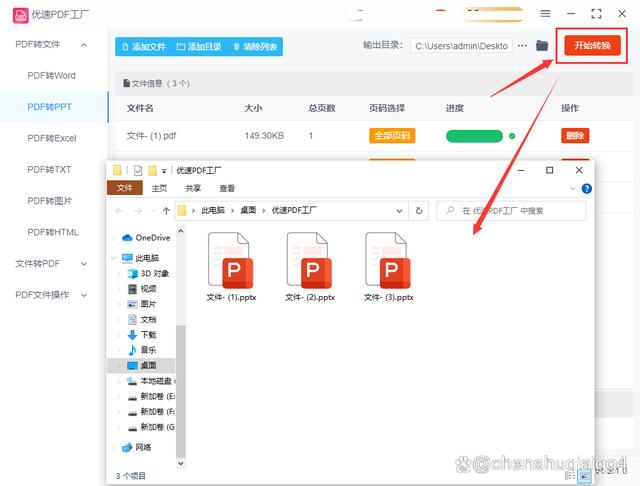640x486 pixels.
Task: Start conversion with 开始转换 button
Action: 592,45
